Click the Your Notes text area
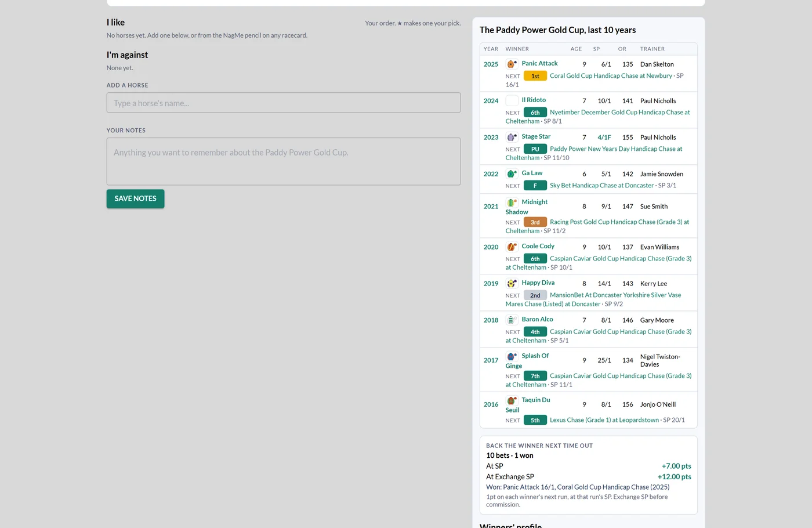Screen dimensions: 812x528 [284, 161]
